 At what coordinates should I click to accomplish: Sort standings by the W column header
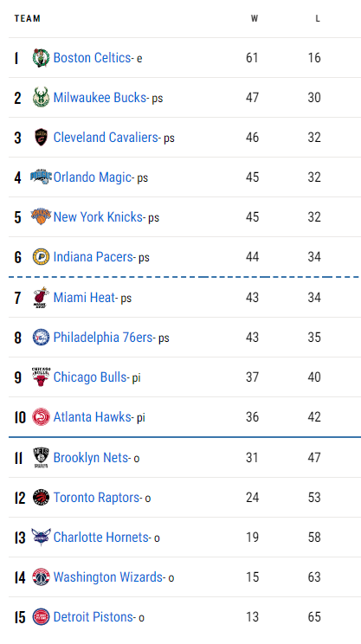(x=255, y=19)
